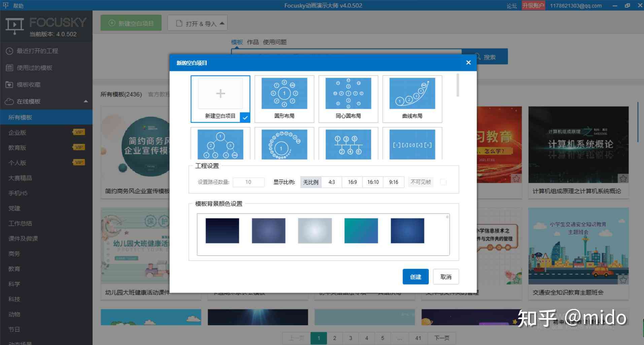Click the 创建 button
This screenshot has width=644, height=345.
(x=415, y=277)
